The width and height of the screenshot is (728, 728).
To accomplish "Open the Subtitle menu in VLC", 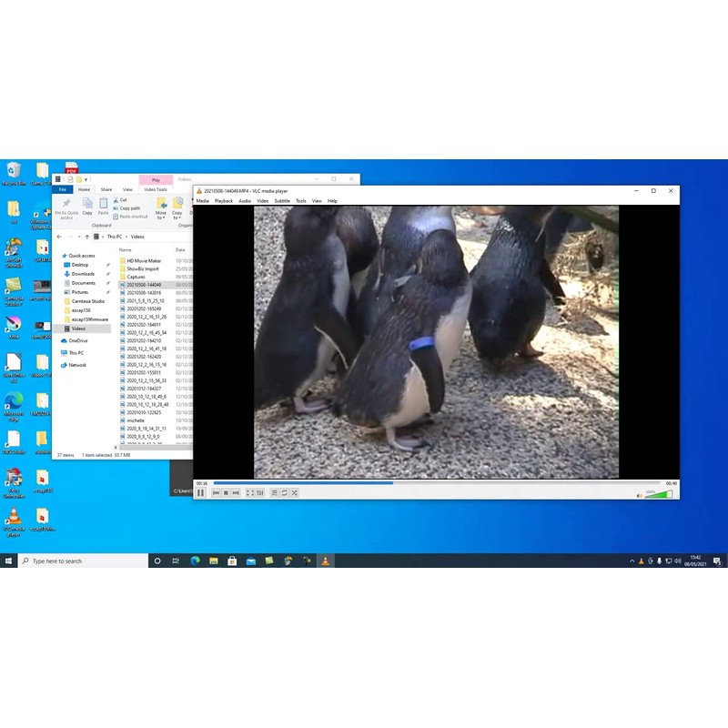I will (x=282, y=200).
